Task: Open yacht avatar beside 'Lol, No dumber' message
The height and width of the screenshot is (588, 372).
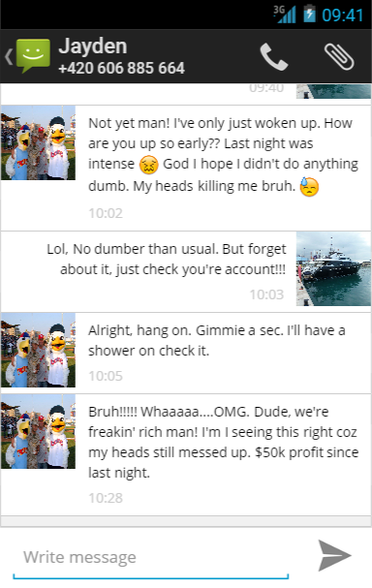Action: (x=333, y=269)
